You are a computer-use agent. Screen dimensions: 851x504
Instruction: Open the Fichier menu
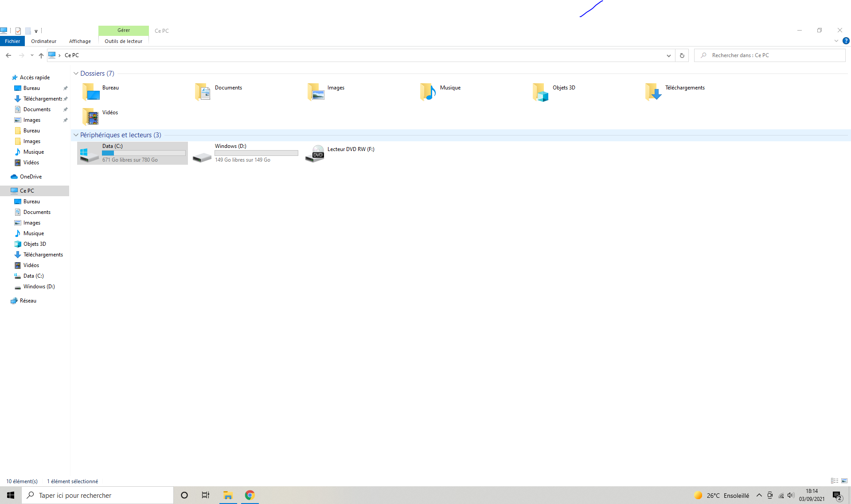click(12, 41)
